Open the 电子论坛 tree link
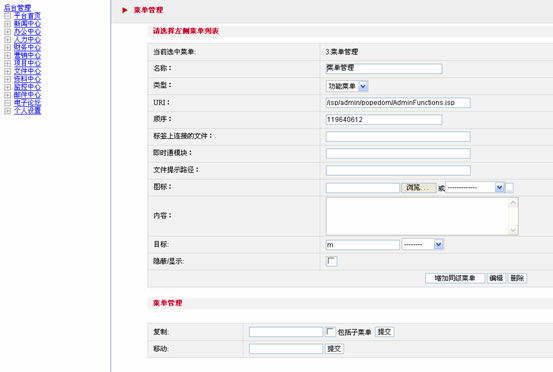Screen dimensions: 553x372 click(27, 103)
